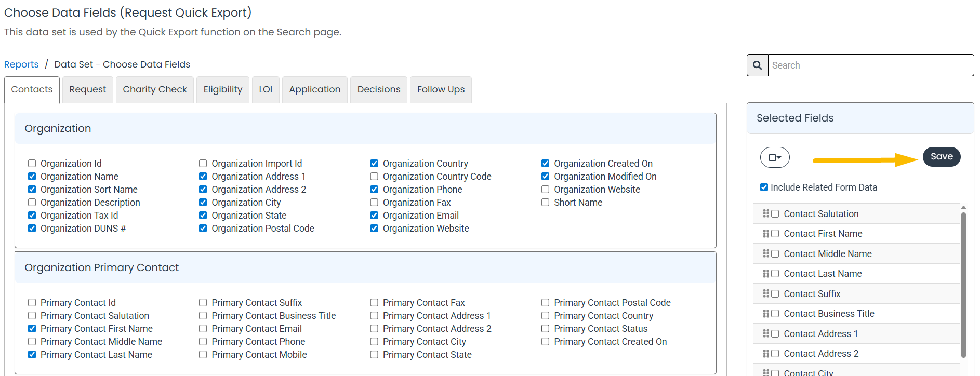Screen dimensions: 980x376
Task: Grab the drag handle for Contact Address 2
Action: click(766, 354)
